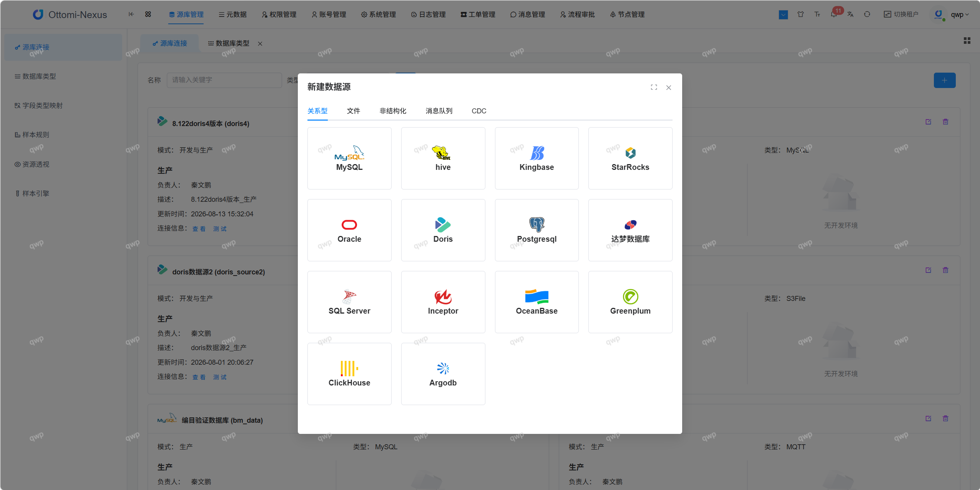Select the StarRocks card
The width and height of the screenshot is (980, 490).
(x=630, y=158)
